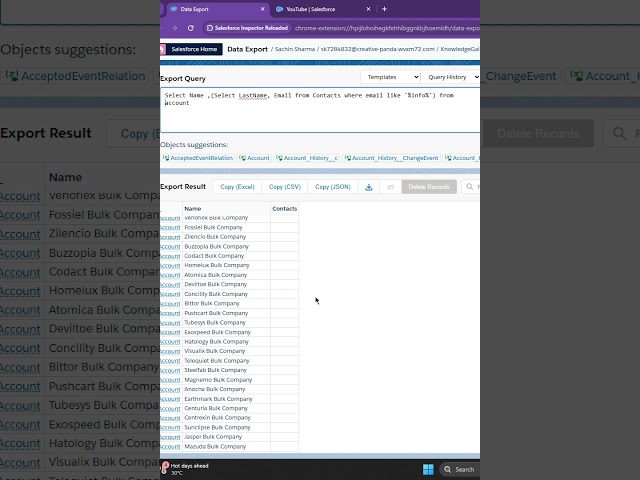Click 'Homelux Bulk Company' cell in center table
This screenshot has height=480, width=640.
coord(226,265)
